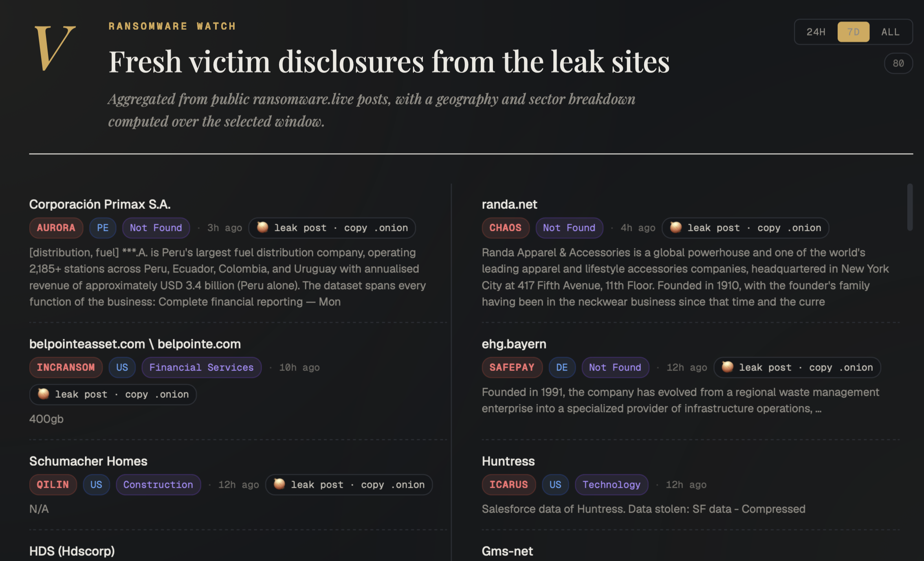
Task: Click the CHAOS group tag
Action: pyautogui.click(x=506, y=228)
